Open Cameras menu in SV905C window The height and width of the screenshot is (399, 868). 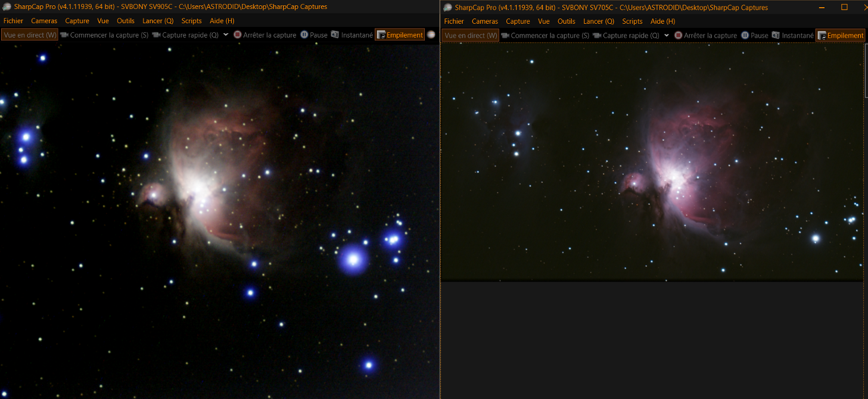(x=44, y=21)
